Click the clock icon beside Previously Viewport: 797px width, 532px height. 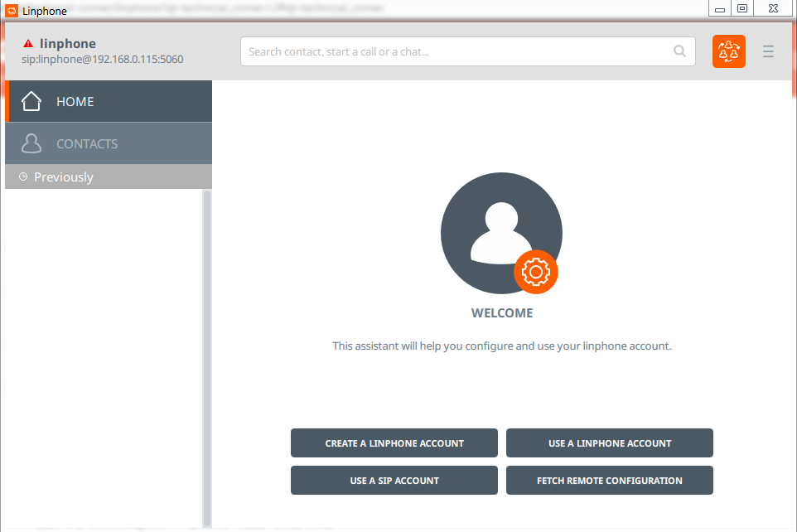pos(23,177)
